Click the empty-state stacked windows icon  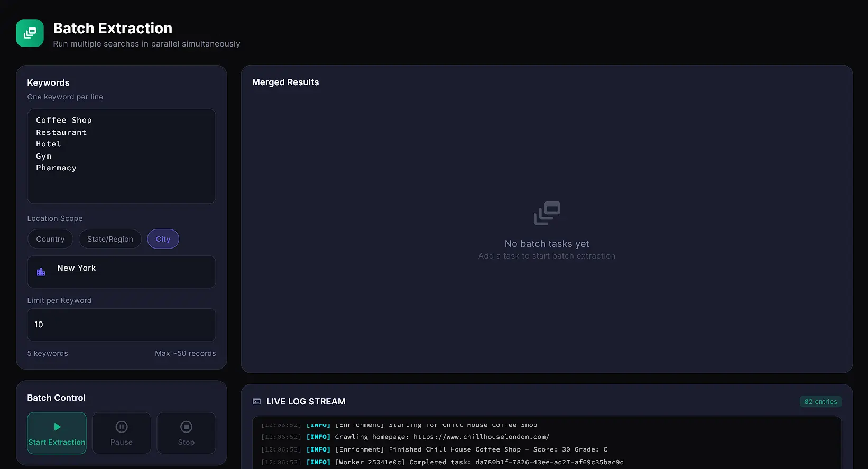(x=547, y=213)
